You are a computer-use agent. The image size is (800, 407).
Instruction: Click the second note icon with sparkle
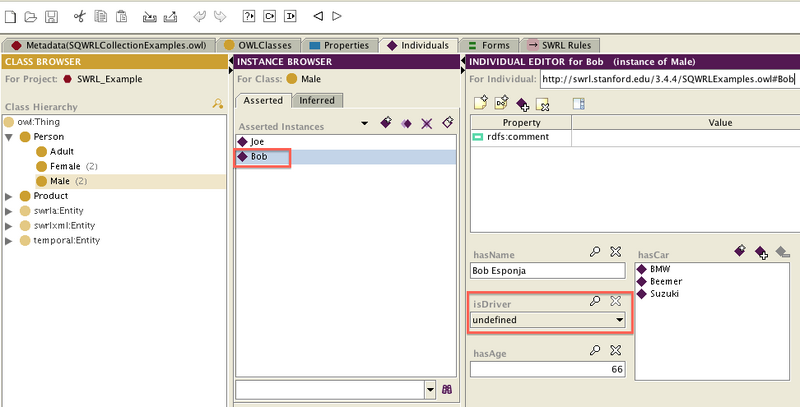(x=501, y=103)
